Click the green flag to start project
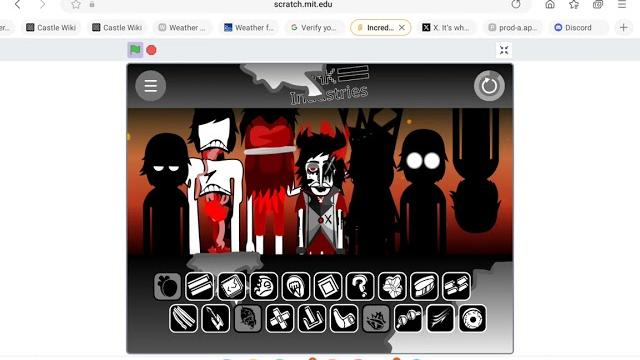Screen dimensions: 640x360 point(135,50)
